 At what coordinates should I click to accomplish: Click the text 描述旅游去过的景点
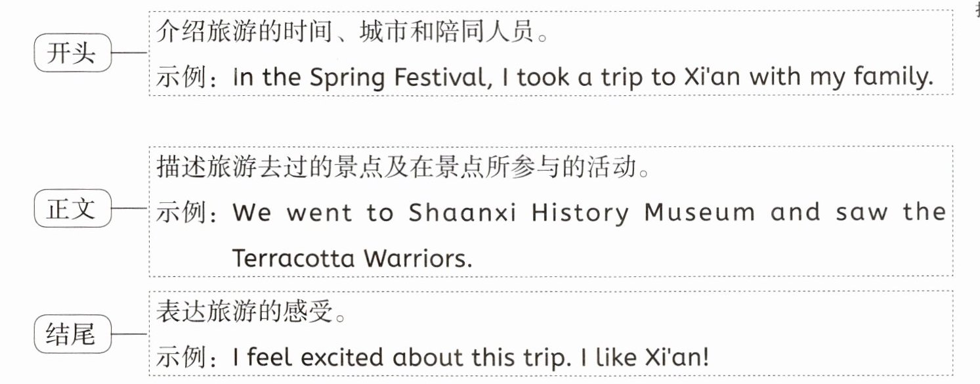tap(299, 168)
